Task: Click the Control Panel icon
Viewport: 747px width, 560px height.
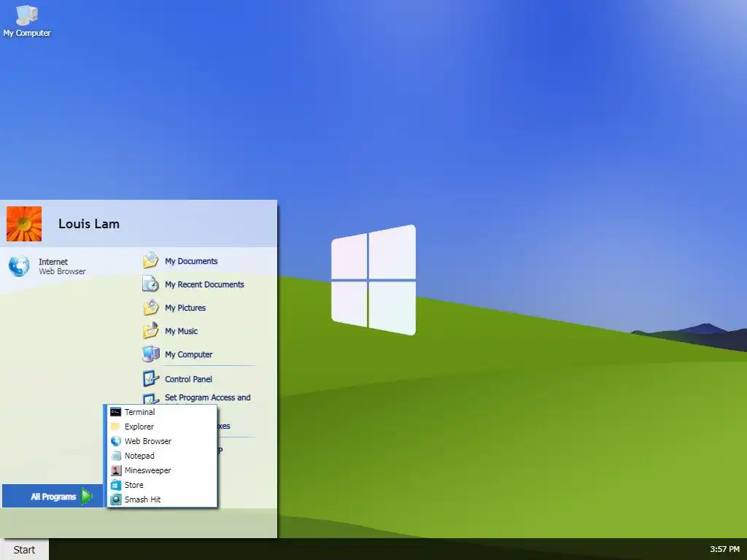Action: point(150,378)
